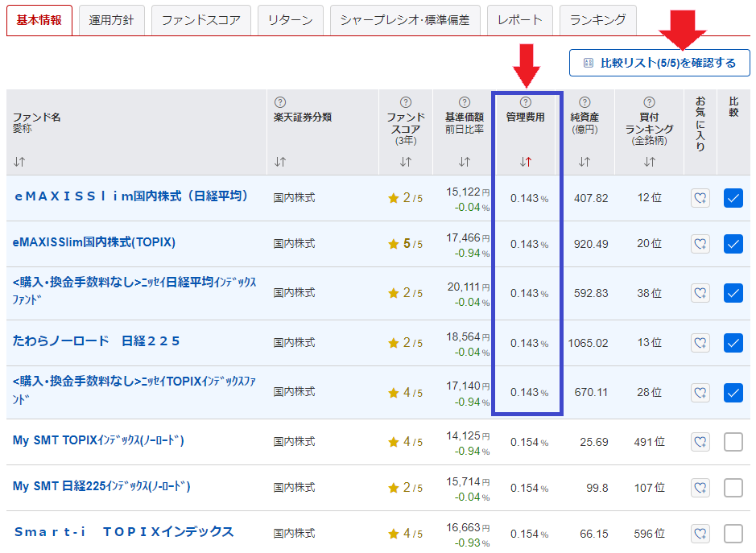Uncheck compare box for たわらノーロード 日経225
Image resolution: width=756 pixels, height=553 pixels.
[733, 343]
